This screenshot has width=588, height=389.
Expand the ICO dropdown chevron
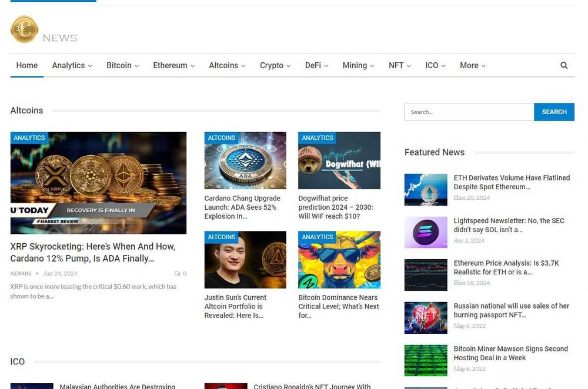pos(443,66)
